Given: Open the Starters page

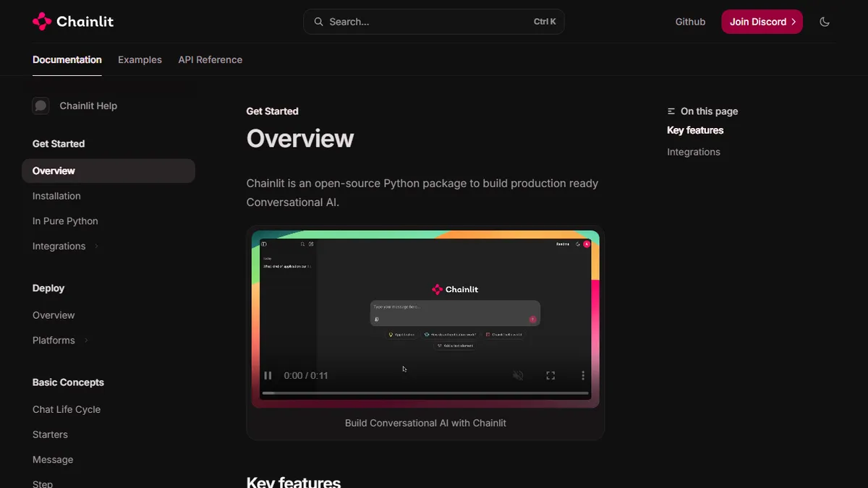Looking at the screenshot, I should 50,435.
